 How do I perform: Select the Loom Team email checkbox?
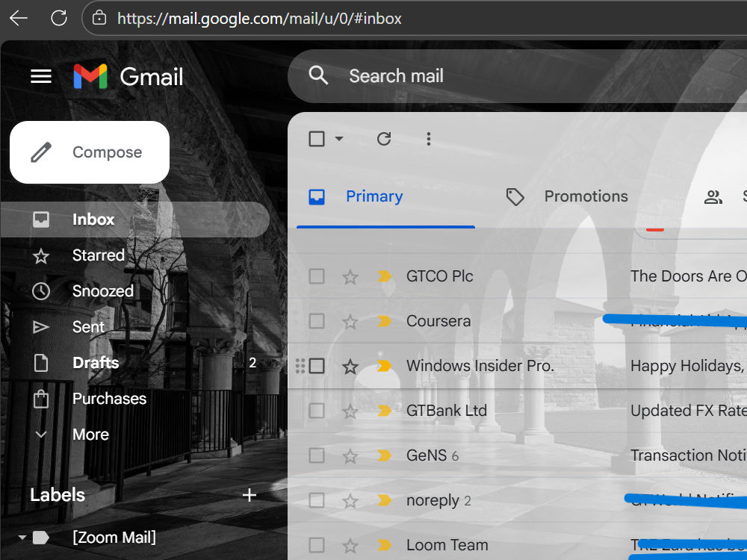point(317,545)
